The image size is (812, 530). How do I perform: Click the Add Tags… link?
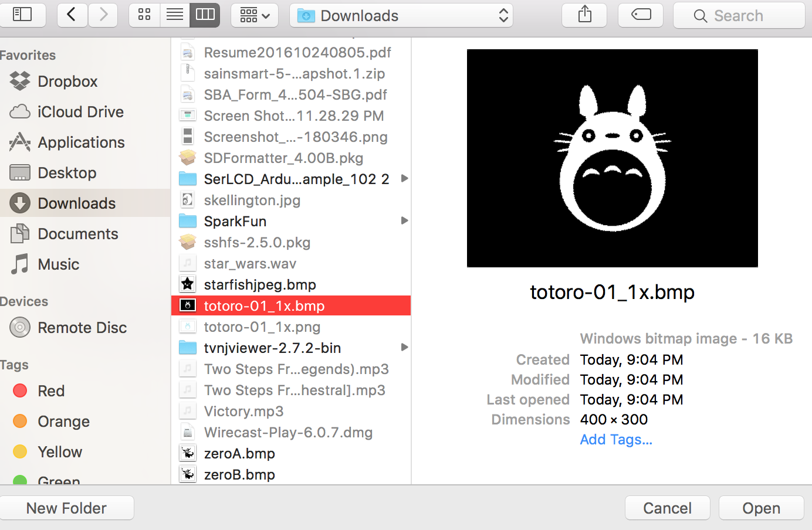[x=616, y=440]
